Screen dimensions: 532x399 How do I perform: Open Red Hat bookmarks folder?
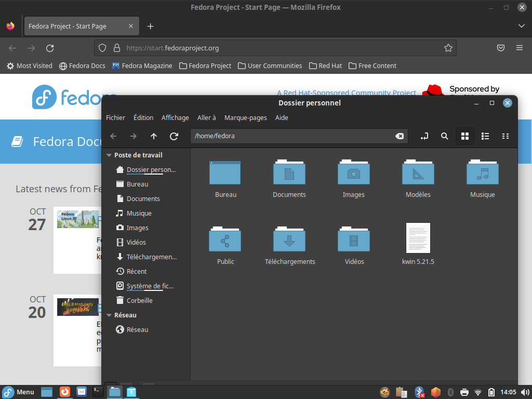click(325, 66)
